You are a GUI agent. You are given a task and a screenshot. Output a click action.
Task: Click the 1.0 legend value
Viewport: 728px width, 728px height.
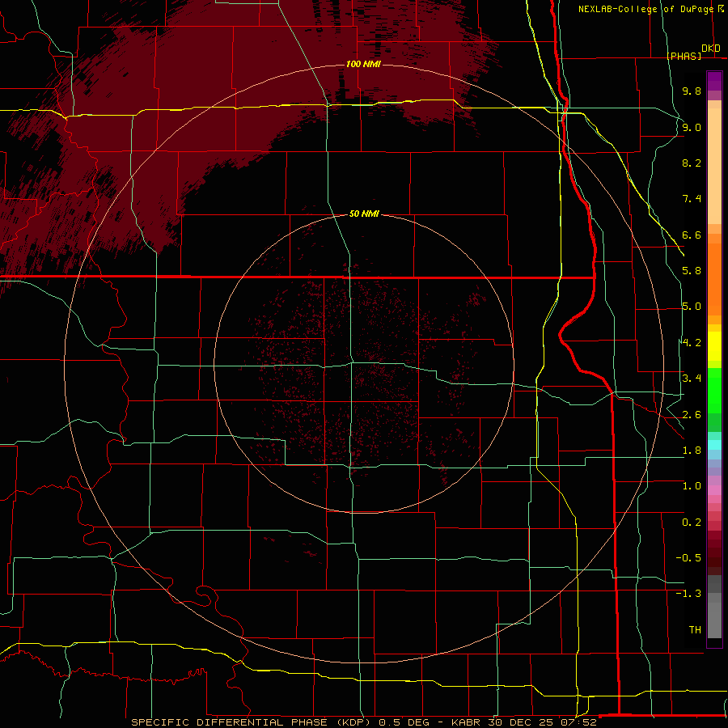click(x=692, y=486)
